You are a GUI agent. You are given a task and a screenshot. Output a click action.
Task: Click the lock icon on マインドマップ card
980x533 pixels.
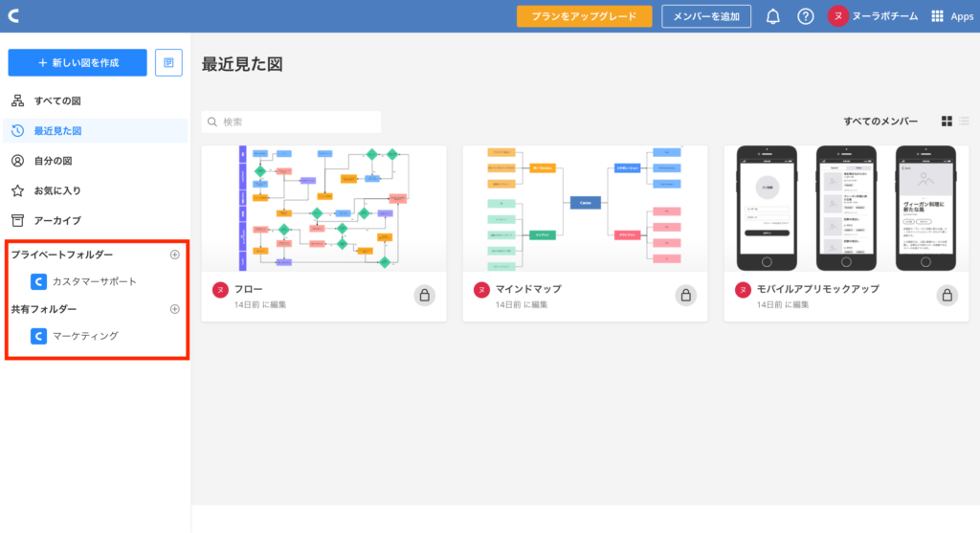point(684,296)
